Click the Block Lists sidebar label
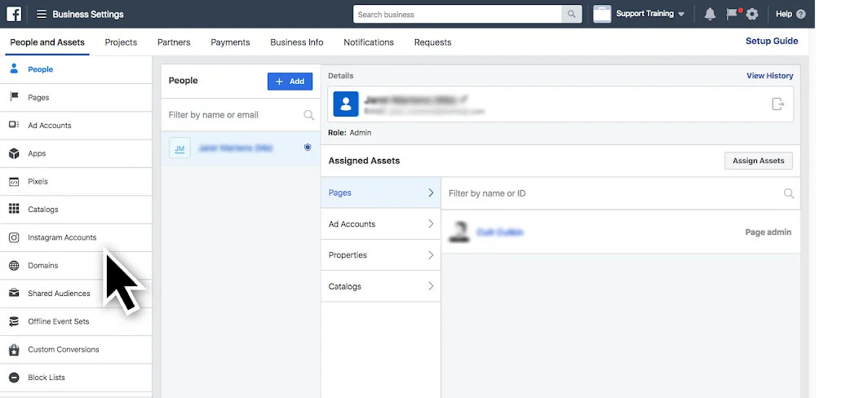This screenshot has width=868, height=398. click(x=46, y=378)
